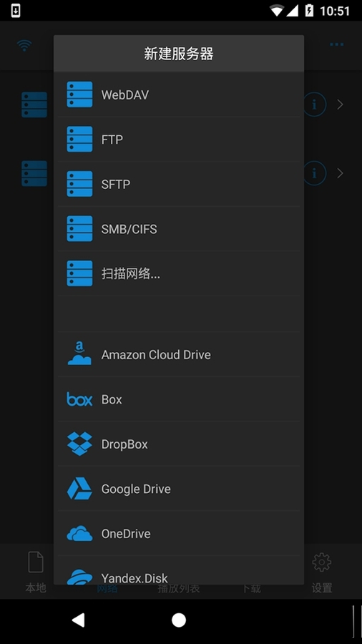Pick the Google Drive triangle icon
Viewport: 362px width, 644px height.
pyautogui.click(x=79, y=489)
